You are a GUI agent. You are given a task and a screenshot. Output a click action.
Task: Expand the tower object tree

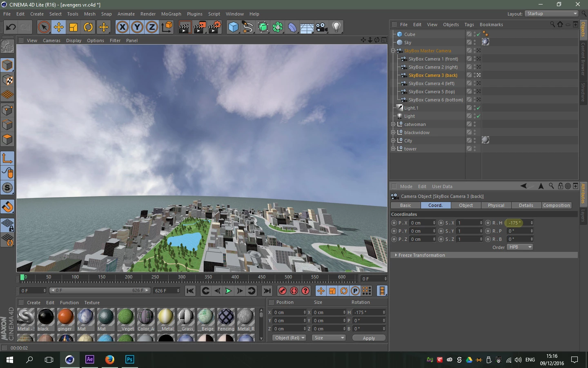393,149
